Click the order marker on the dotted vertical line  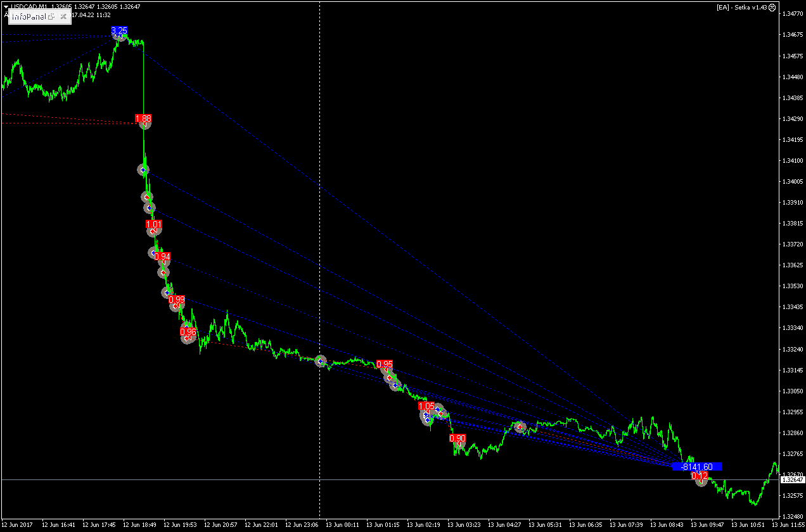(x=321, y=361)
